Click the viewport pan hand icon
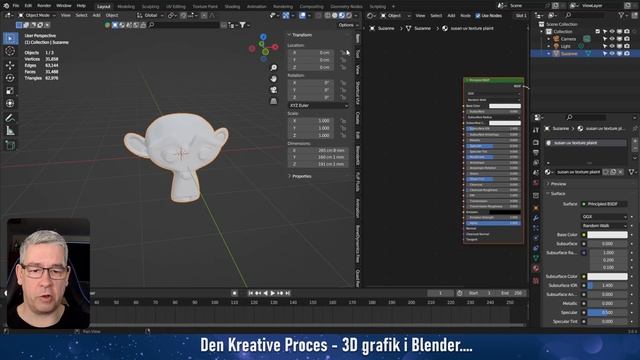The image size is (640, 360). 273,79
